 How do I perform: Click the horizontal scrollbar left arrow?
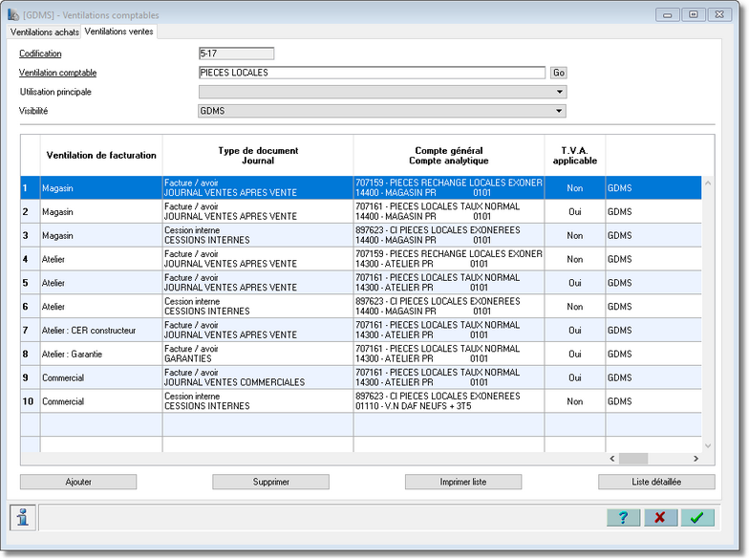point(612,459)
